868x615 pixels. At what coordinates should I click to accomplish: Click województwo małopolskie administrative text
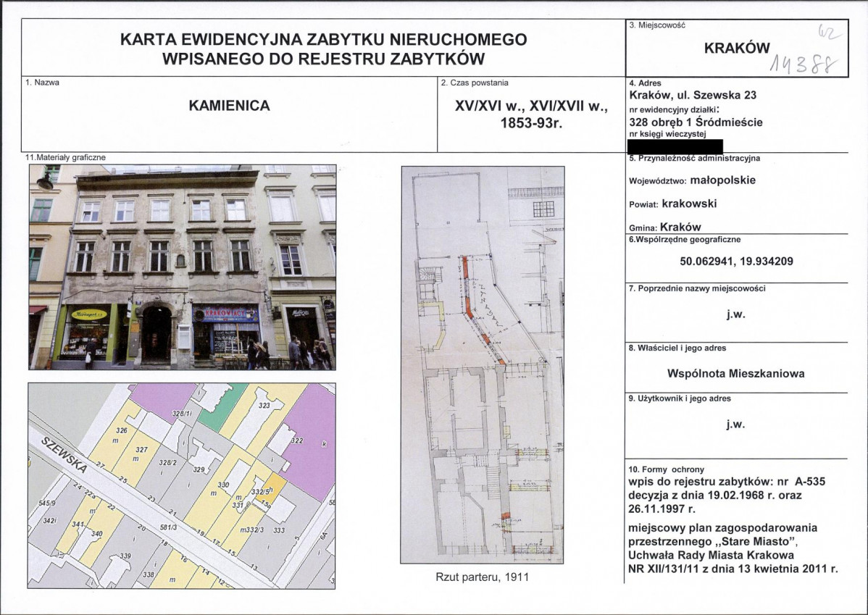click(692, 180)
